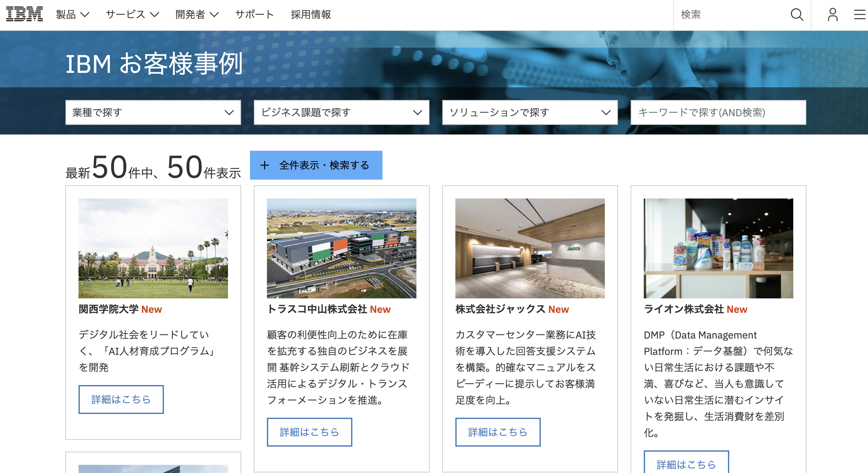Expand the 業種で探す dropdown
Image resolution: width=868 pixels, height=473 pixels.
coord(153,112)
